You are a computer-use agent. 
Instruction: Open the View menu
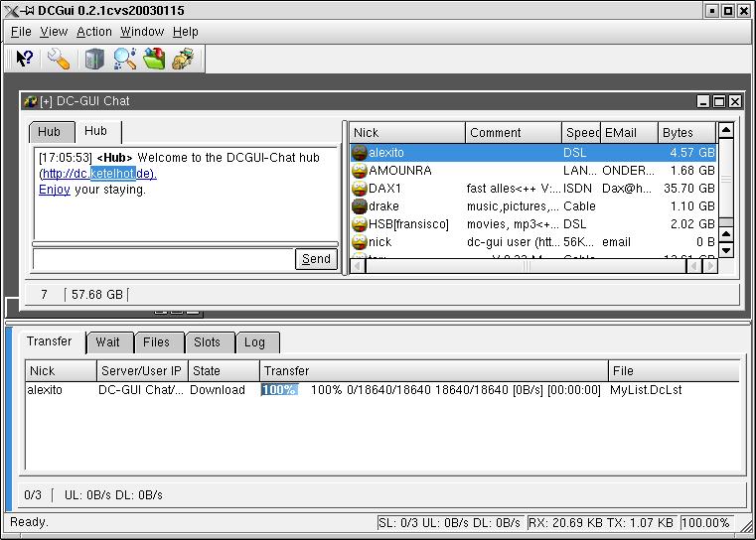click(54, 32)
